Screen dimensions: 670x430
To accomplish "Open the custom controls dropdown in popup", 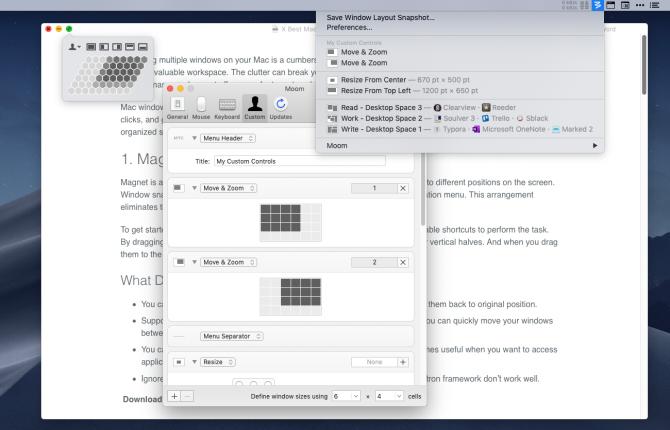I will (74, 46).
